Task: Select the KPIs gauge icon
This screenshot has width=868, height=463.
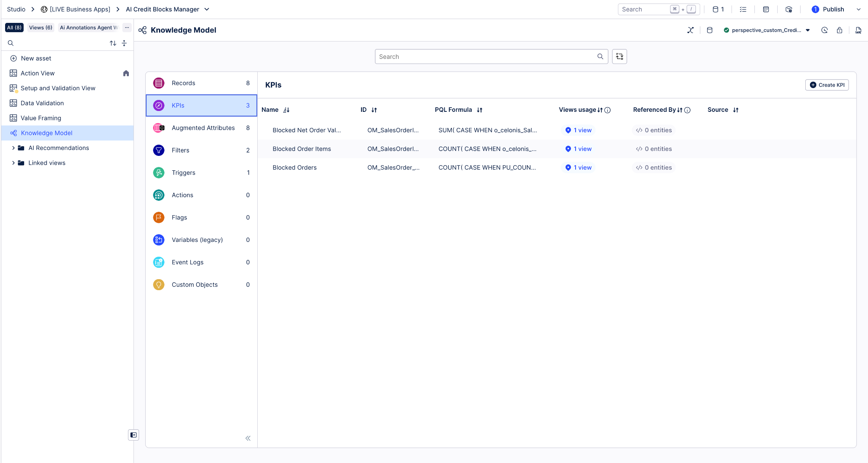Action: [159, 105]
